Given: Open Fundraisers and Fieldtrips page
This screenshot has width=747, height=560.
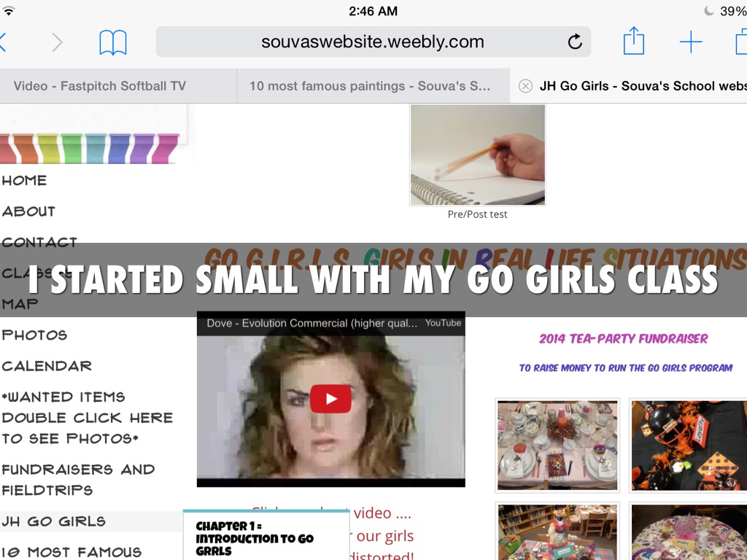Looking at the screenshot, I should 78,479.
